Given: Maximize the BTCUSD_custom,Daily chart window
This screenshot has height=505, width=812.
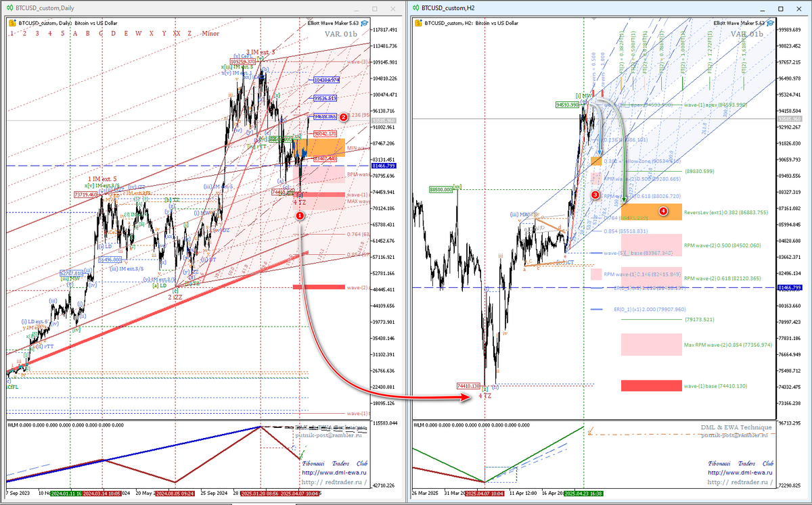Looking at the screenshot, I should click(x=374, y=9).
